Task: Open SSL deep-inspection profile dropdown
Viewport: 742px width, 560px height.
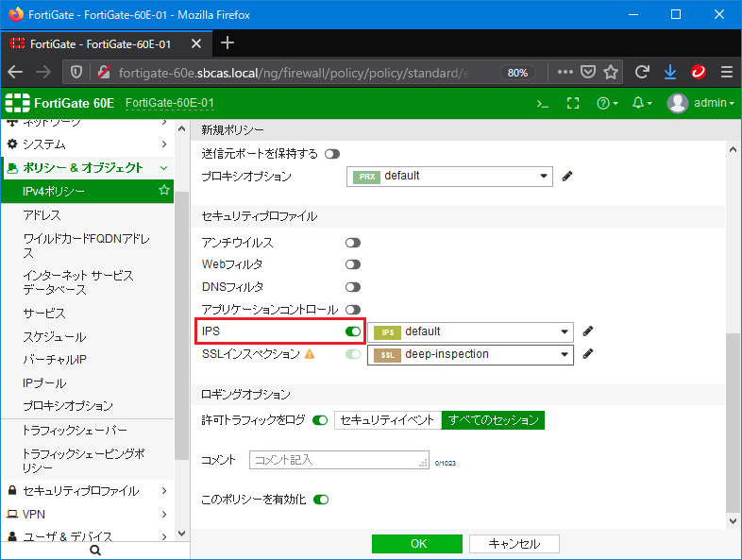Action: [x=470, y=354]
